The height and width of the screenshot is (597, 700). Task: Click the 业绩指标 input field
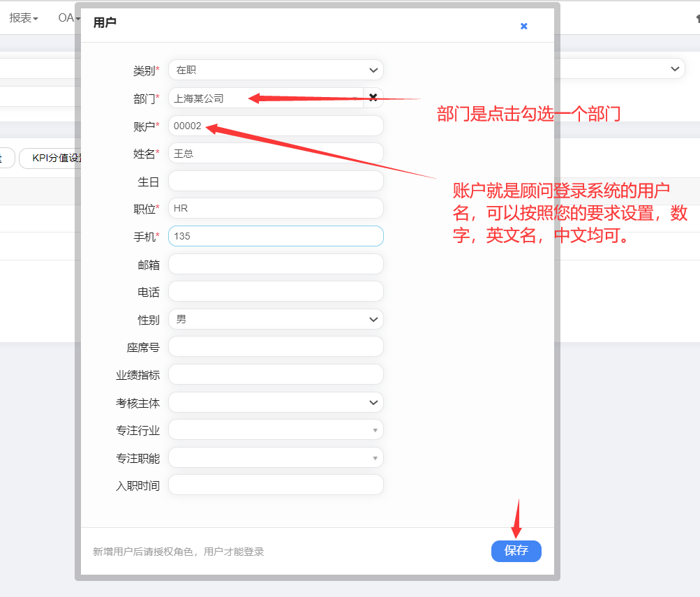click(x=276, y=375)
